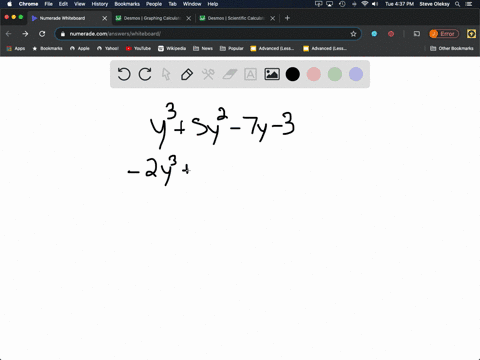Select the pointer cursor tool
480x360 pixels.
166,74
